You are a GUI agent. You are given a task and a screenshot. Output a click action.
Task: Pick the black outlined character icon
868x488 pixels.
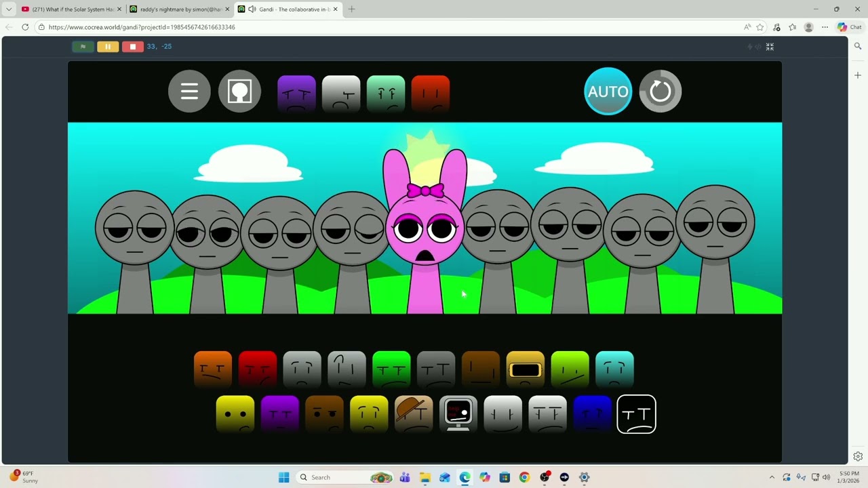[x=637, y=414]
